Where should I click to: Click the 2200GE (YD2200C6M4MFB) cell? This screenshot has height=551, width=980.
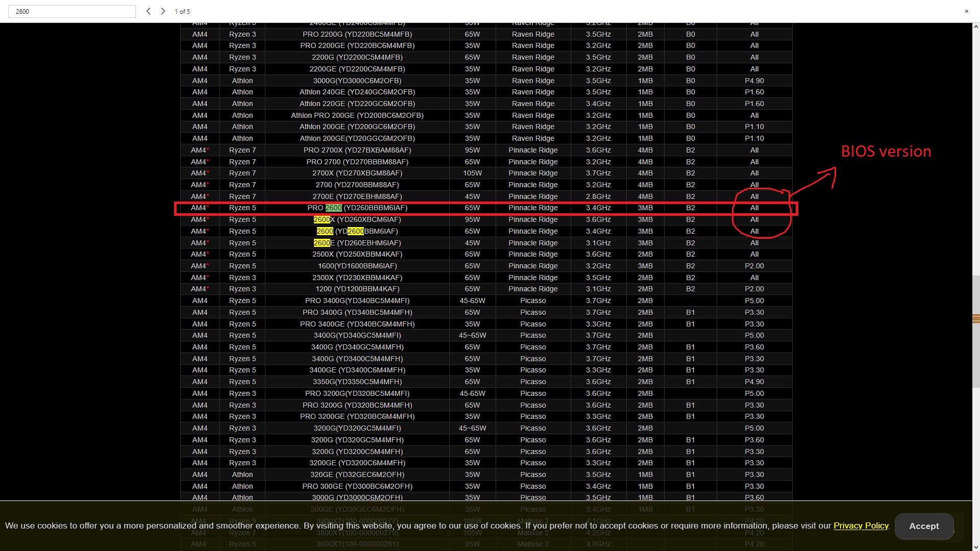357,69
